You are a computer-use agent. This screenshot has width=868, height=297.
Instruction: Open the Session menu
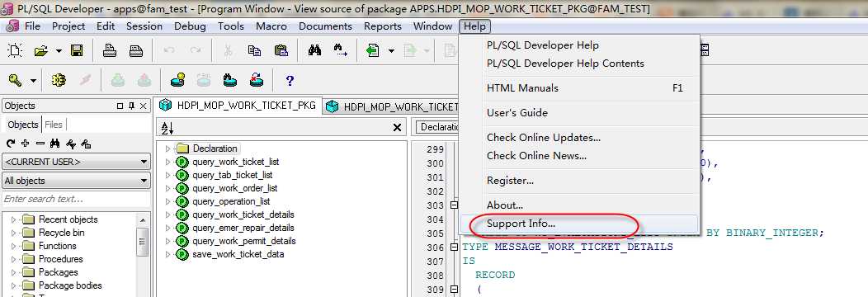pyautogui.click(x=144, y=26)
